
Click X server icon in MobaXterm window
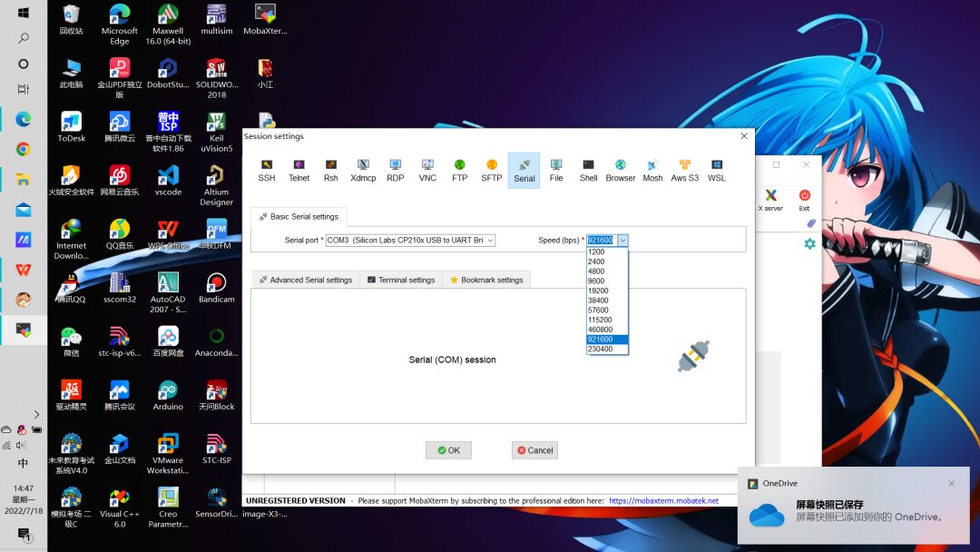[770, 200]
